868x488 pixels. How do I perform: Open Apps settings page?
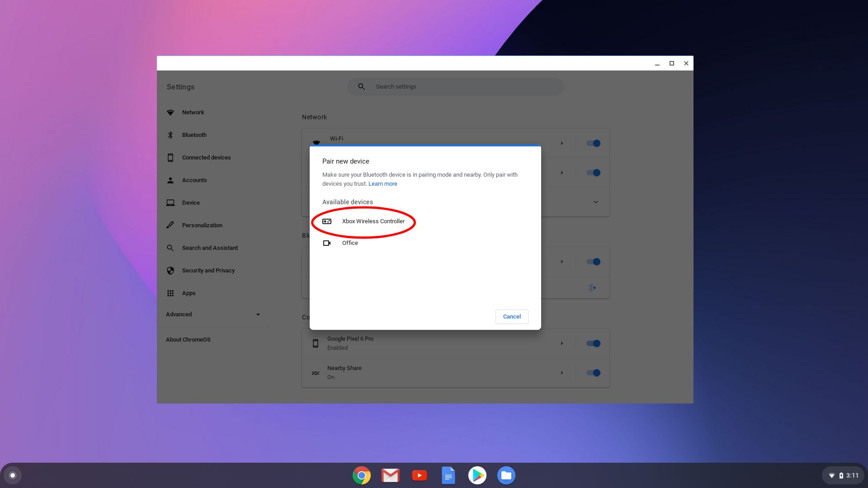(x=189, y=293)
